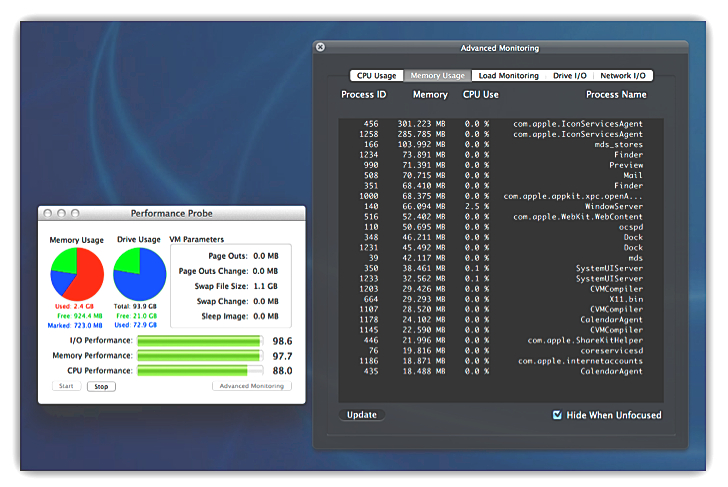Viewport: 728px width, 487px height.
Task: Select the Memory Usage tab
Action: pos(437,76)
